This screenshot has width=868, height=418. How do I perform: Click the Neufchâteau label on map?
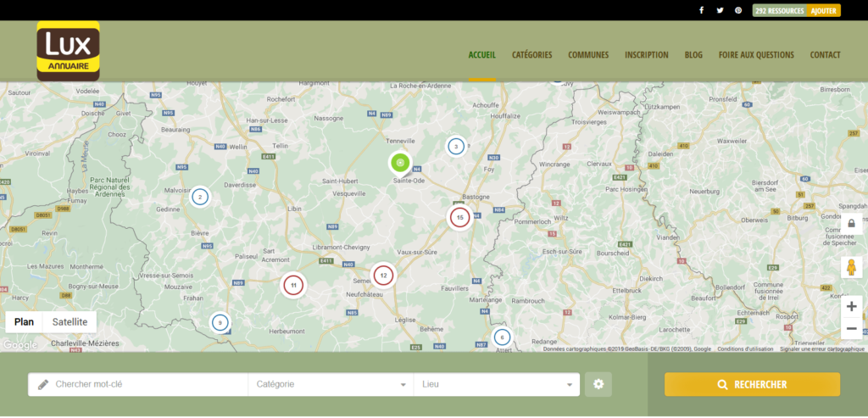point(364,295)
